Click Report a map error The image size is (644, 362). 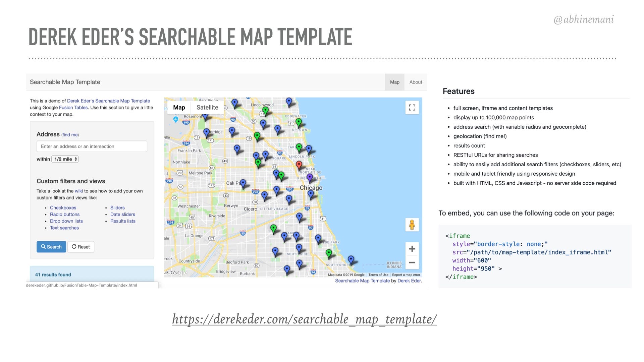pos(406,275)
